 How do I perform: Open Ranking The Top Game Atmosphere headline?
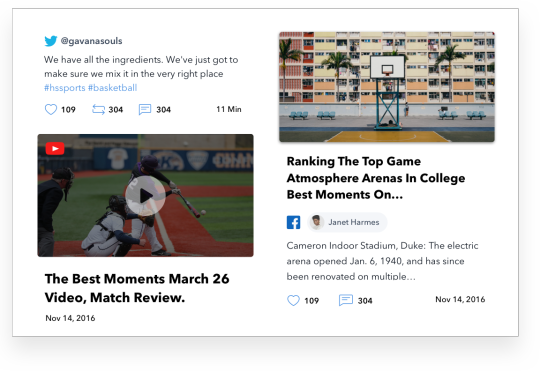(376, 178)
